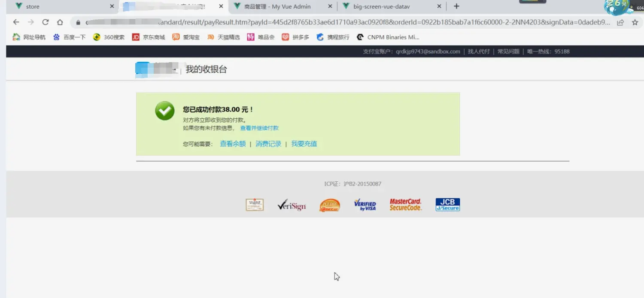Open the 查看余额 link
644x298 pixels.
pyautogui.click(x=233, y=144)
